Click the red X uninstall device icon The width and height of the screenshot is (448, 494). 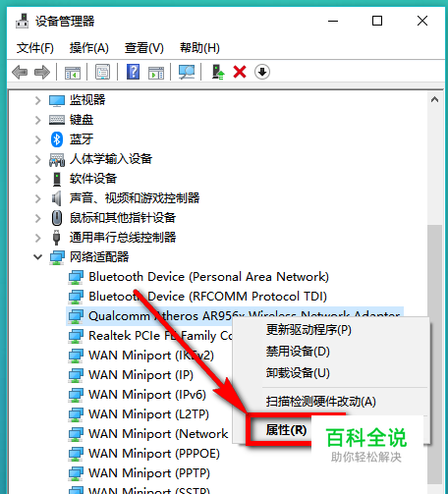pyautogui.click(x=240, y=72)
